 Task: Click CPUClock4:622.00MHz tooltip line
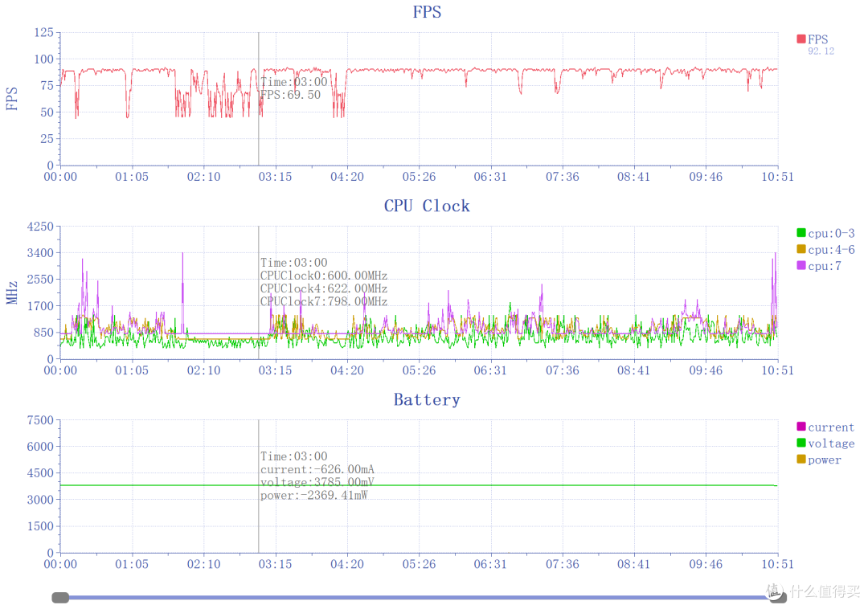324,288
